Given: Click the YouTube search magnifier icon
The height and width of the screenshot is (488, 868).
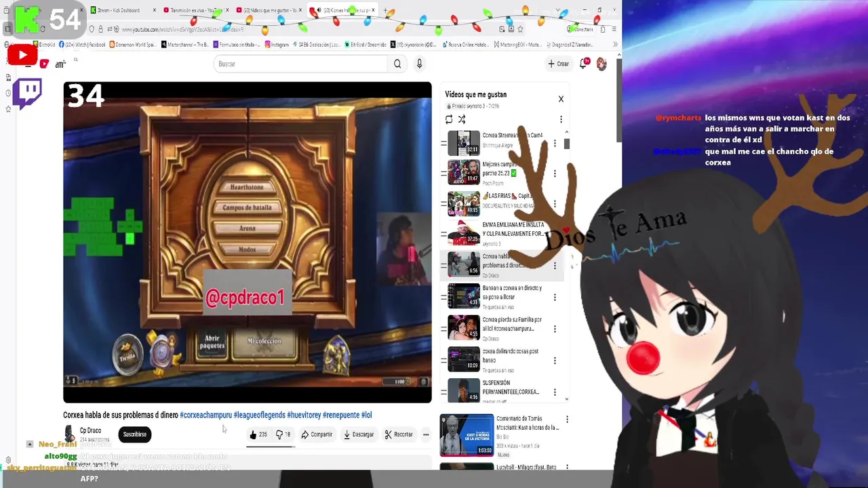Looking at the screenshot, I should coord(397,64).
